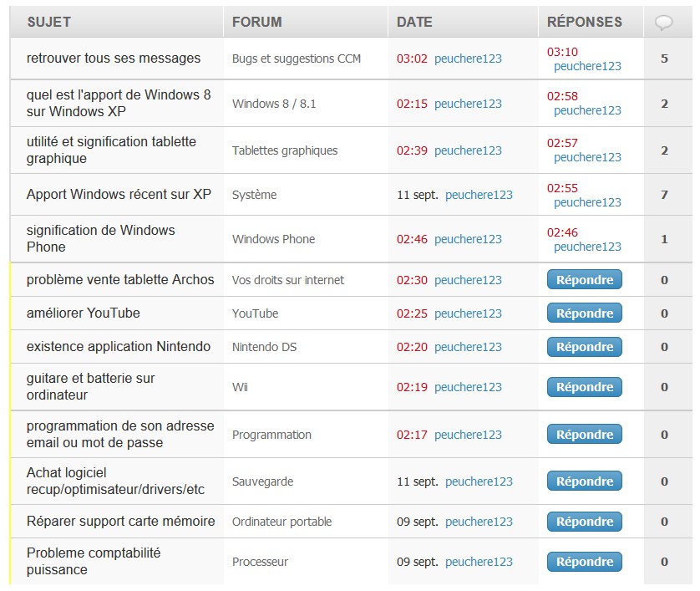Screen dimensions: 700x591
Task: Click the speech bubble column header icon
Action: click(663, 23)
